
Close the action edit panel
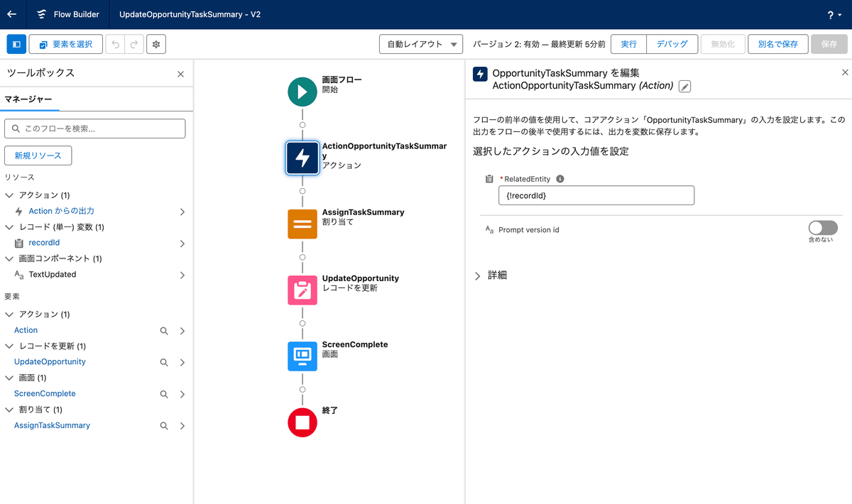pyautogui.click(x=845, y=72)
